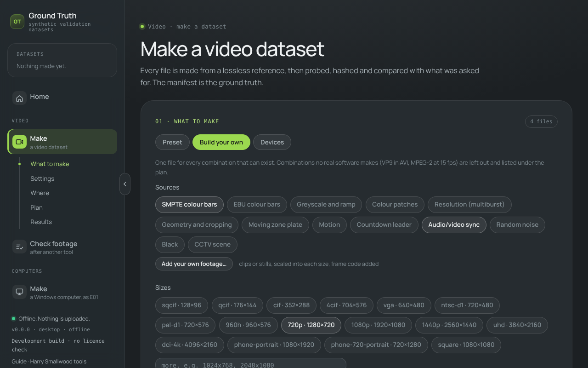Click the Video · make a dataset breadcrumb
The width and height of the screenshot is (588, 368).
pos(187,27)
